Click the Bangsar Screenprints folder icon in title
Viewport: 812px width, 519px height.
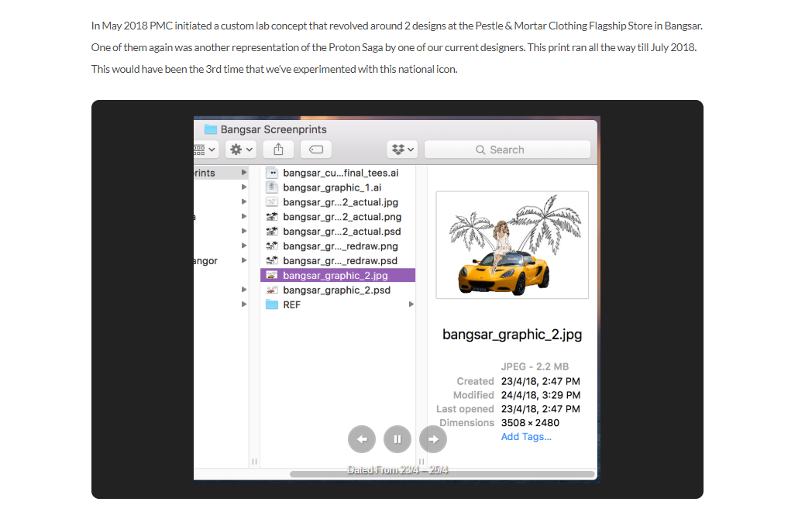click(x=211, y=129)
